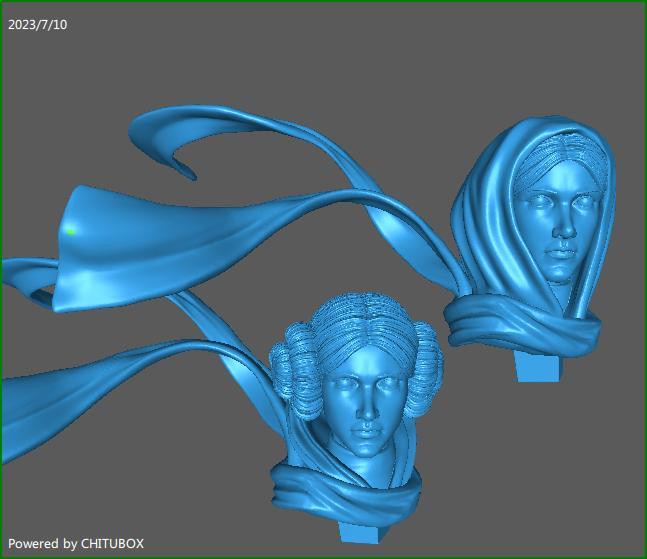Click the Powered by CHITUBOX watermark

pos(76,543)
